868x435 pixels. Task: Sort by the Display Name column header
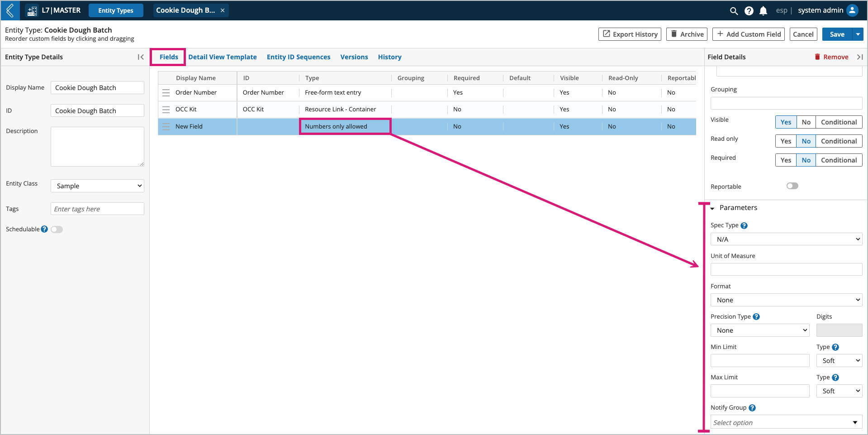pyautogui.click(x=196, y=78)
